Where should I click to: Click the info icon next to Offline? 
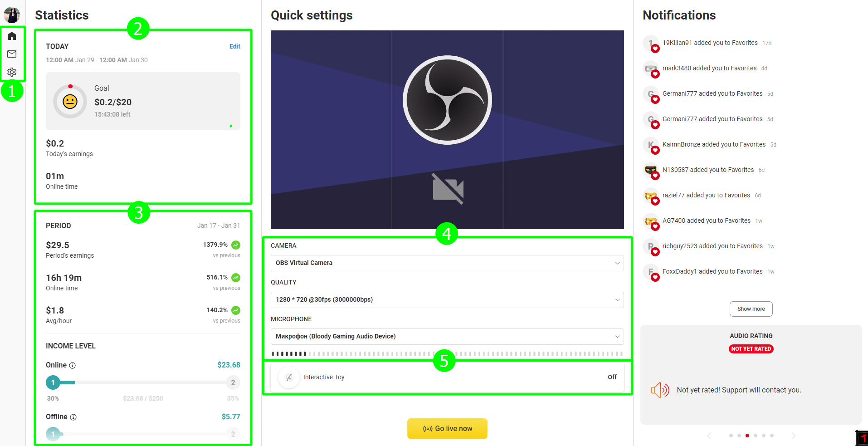73,417
